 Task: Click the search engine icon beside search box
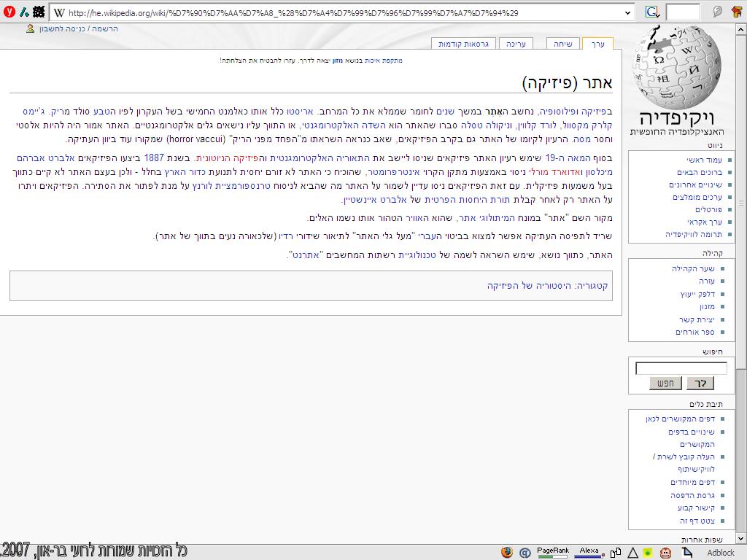pos(652,12)
